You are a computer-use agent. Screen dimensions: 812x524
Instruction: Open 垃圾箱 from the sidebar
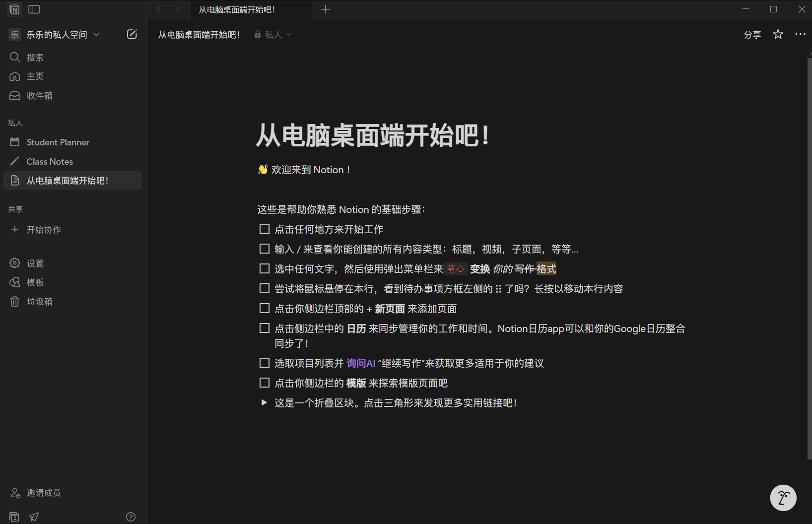click(x=72, y=302)
